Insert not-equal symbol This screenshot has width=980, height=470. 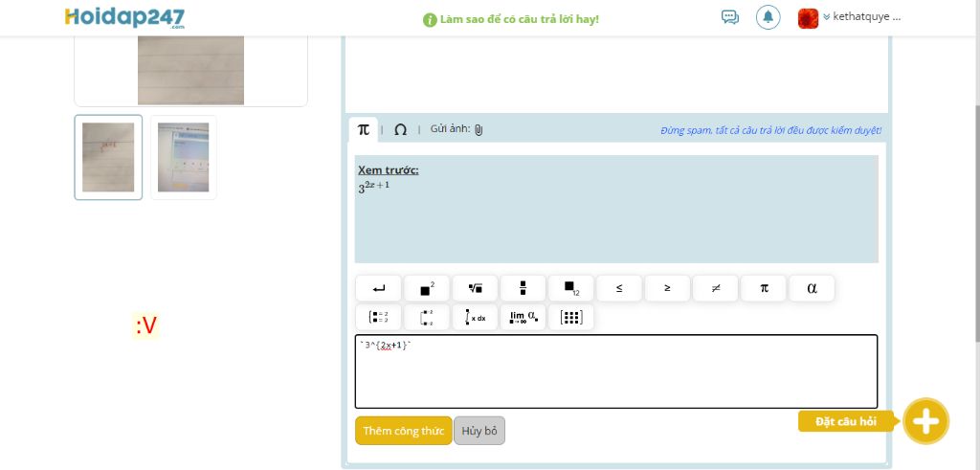pos(716,288)
